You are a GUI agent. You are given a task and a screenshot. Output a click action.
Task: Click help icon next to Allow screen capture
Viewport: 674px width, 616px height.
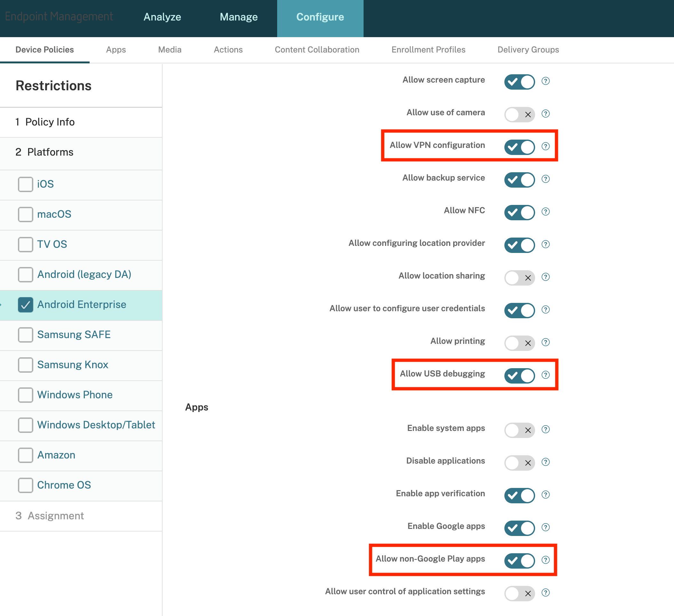pos(545,81)
